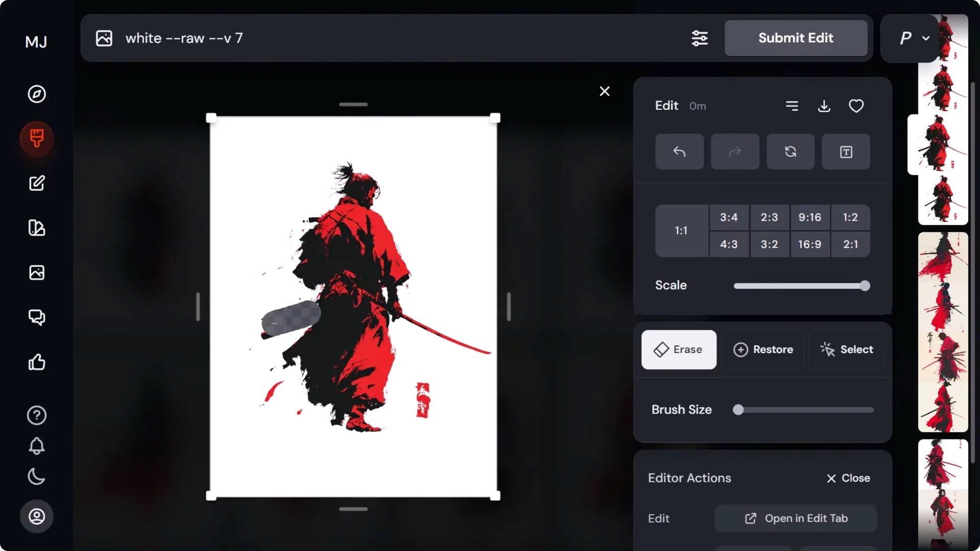Open the image in Edit Tab
The height and width of the screenshot is (551, 980).
point(795,518)
